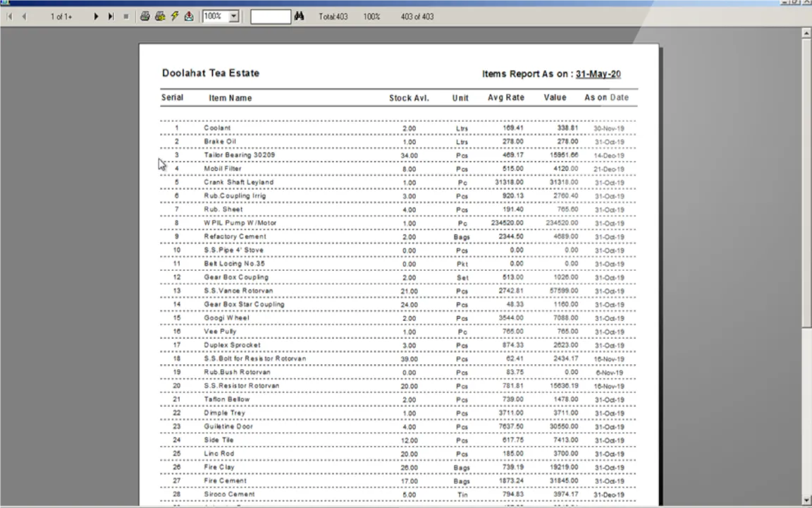Screen dimensions: 812x508
Task: Click the stop loading button
Action: (126, 17)
